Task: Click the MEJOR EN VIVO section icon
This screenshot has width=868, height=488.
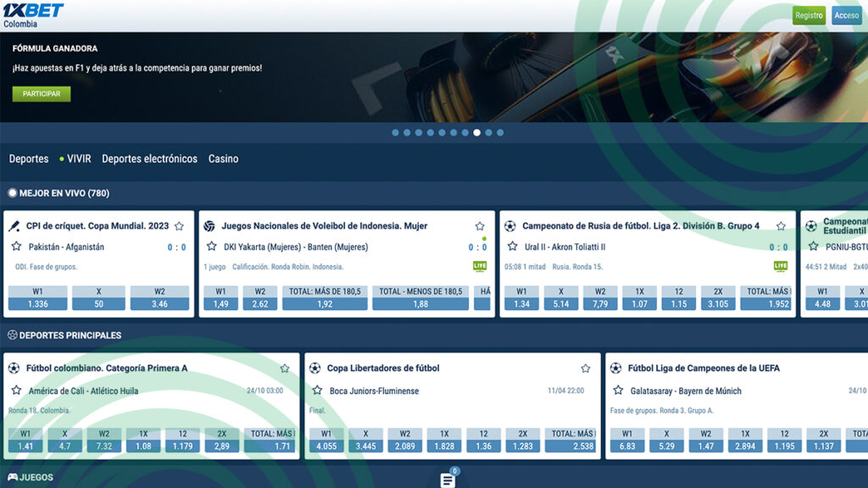Action: coord(12,193)
